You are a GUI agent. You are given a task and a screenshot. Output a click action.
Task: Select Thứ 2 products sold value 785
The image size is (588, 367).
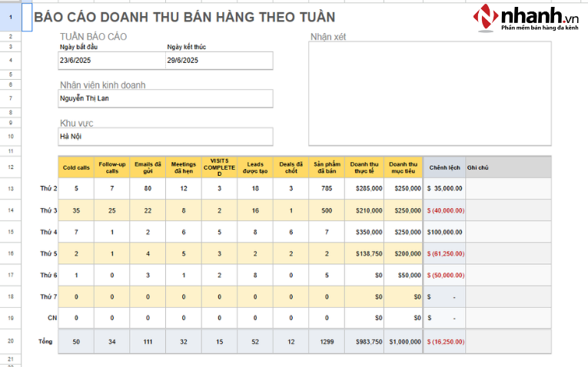[x=327, y=188]
